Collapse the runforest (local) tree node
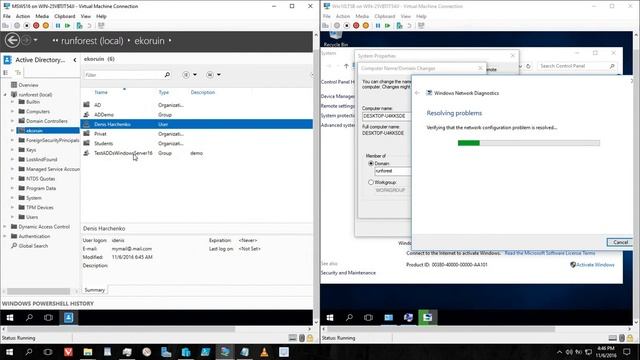The width and height of the screenshot is (640, 360). [5, 95]
